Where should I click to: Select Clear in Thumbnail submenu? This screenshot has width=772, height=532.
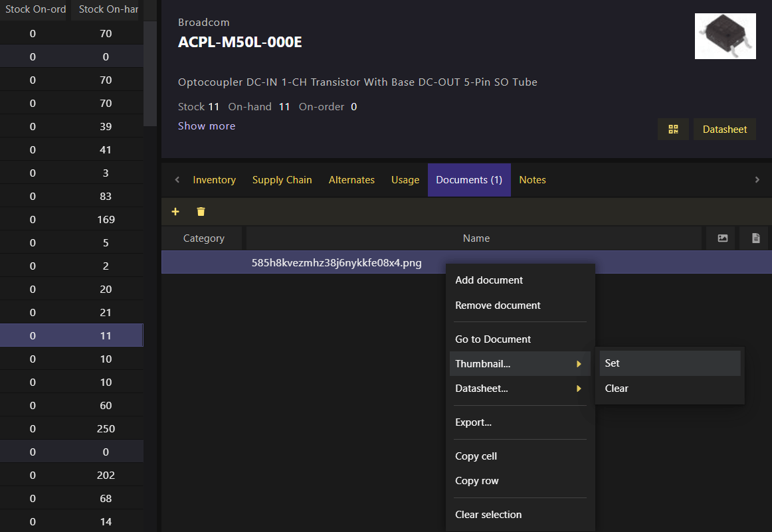(x=670, y=389)
